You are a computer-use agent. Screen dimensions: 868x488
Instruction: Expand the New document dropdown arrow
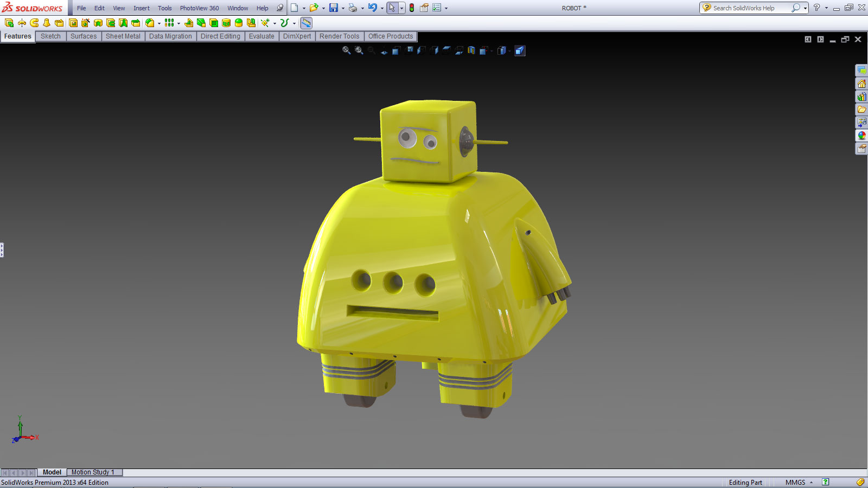[304, 8]
